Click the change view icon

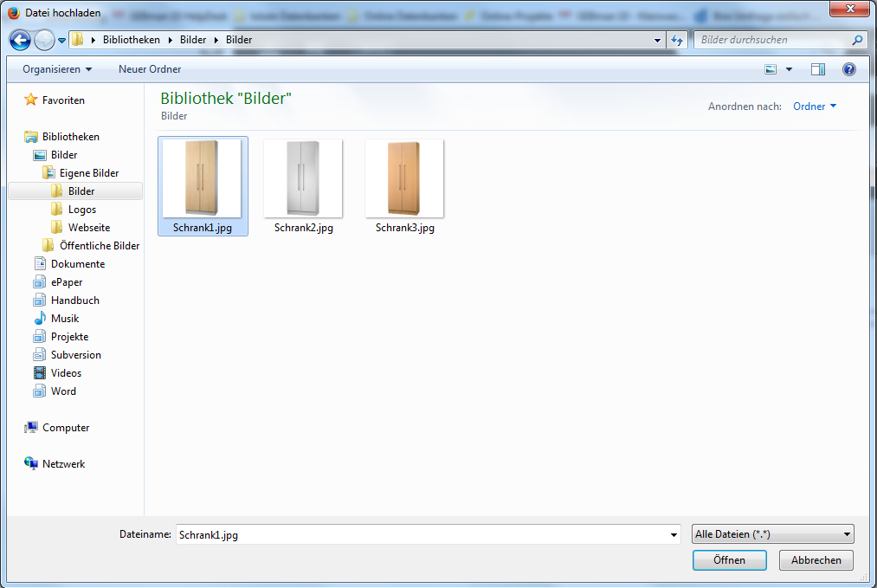[771, 69]
